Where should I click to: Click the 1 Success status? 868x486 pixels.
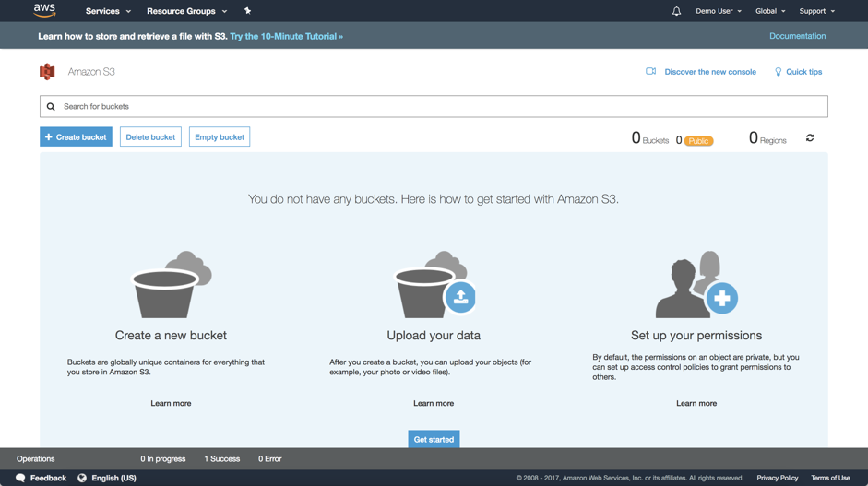tap(222, 459)
